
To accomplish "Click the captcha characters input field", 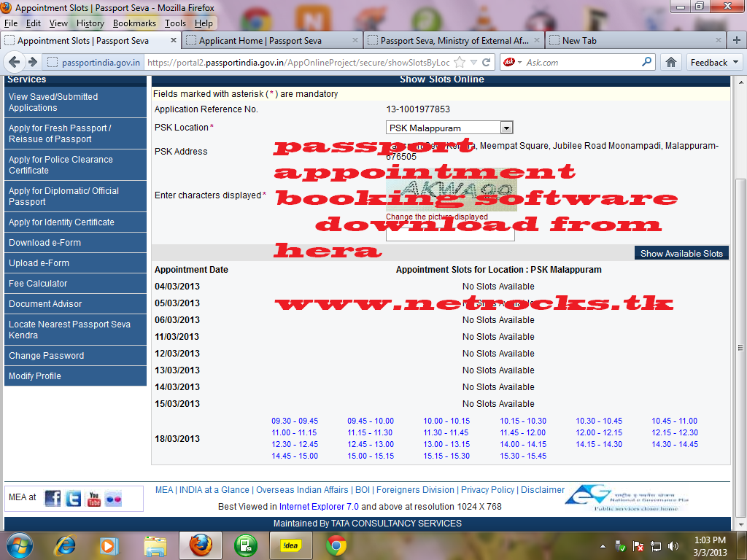I will [450, 234].
